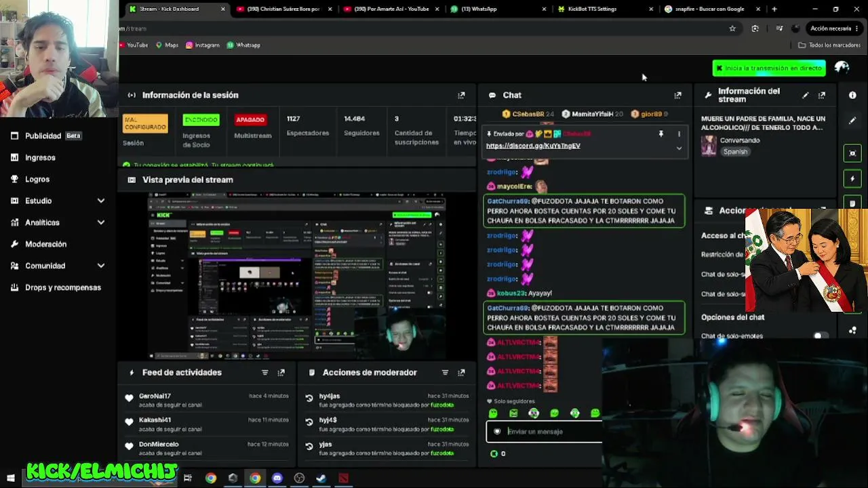Pop out the Feed de actividades panel
This screenshot has height=488, width=868.
point(281,372)
